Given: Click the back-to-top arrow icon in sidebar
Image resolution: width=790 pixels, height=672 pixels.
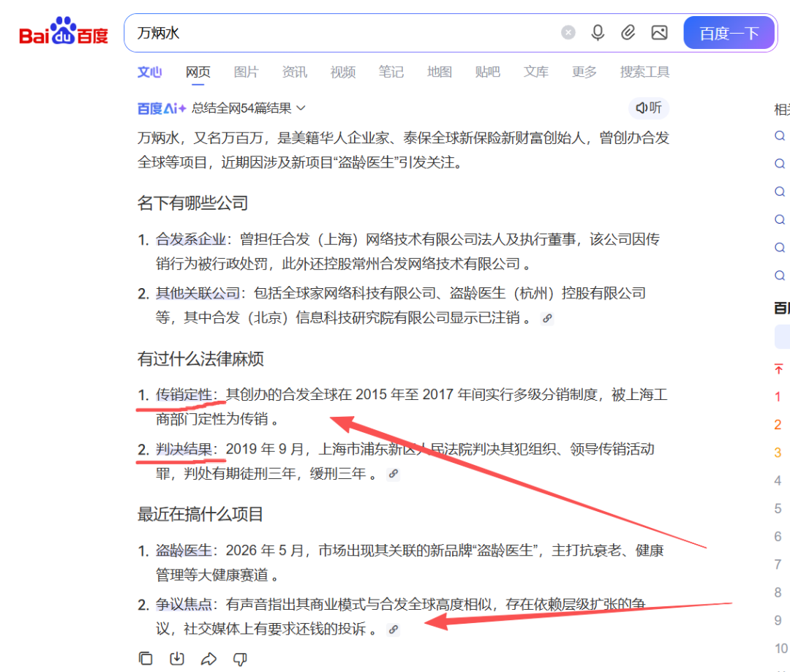Looking at the screenshot, I should click(778, 369).
